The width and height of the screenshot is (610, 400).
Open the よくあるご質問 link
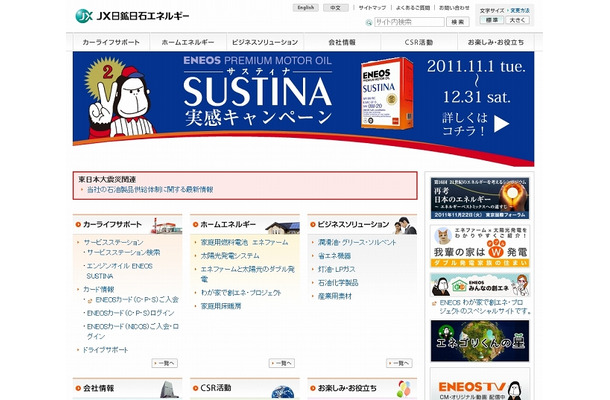pos(413,8)
